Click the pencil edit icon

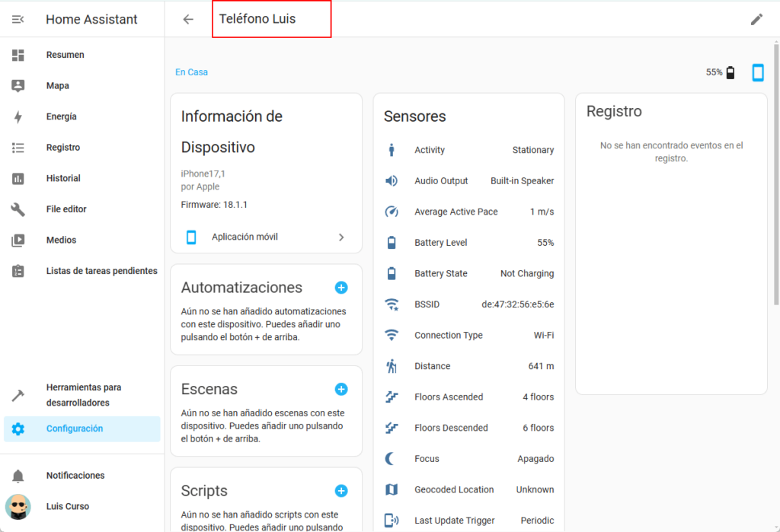756,20
